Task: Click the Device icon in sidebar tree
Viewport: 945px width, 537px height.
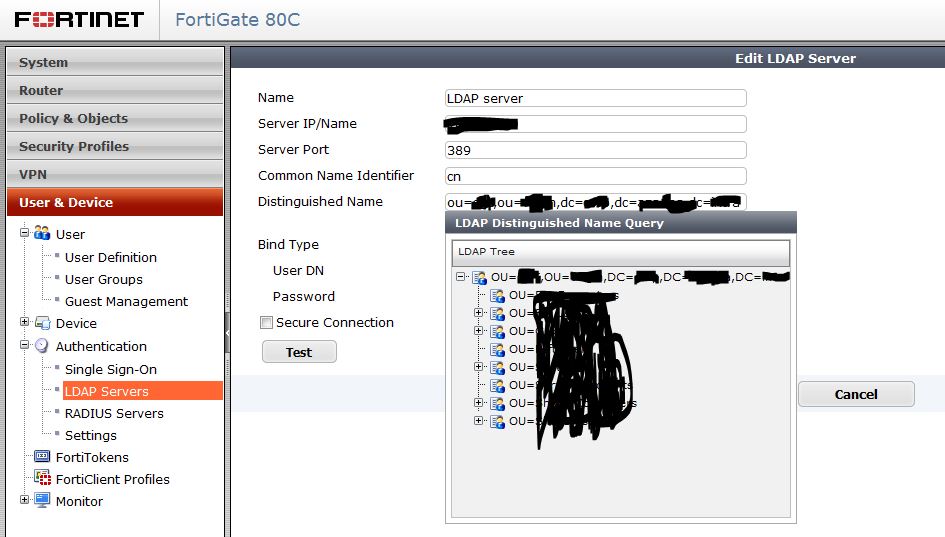Action: pos(42,323)
